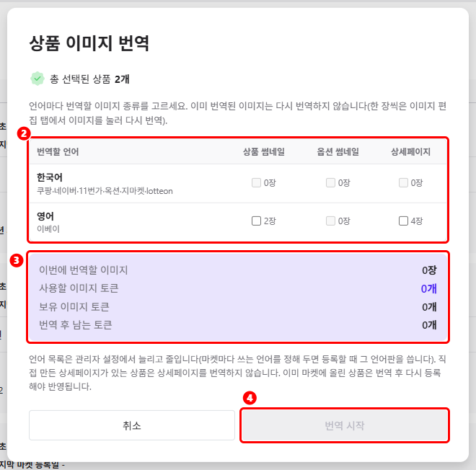This screenshot has height=470, width=476.
Task: Click the 상세페이지 column header
Action: (410, 151)
